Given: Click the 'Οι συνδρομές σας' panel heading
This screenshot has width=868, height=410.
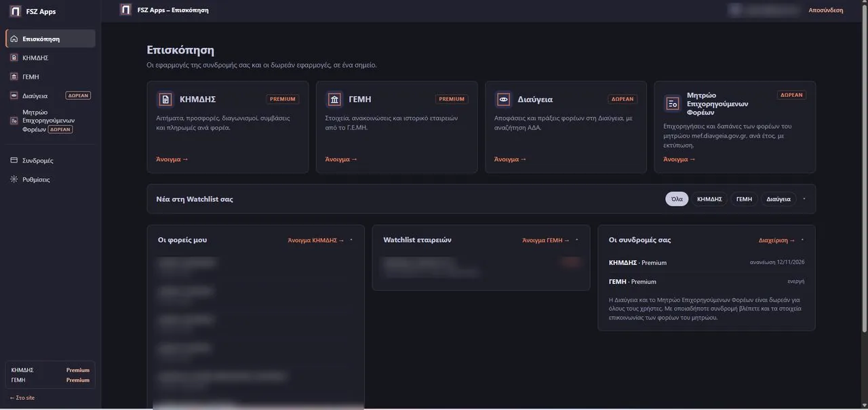Looking at the screenshot, I should pyautogui.click(x=640, y=240).
